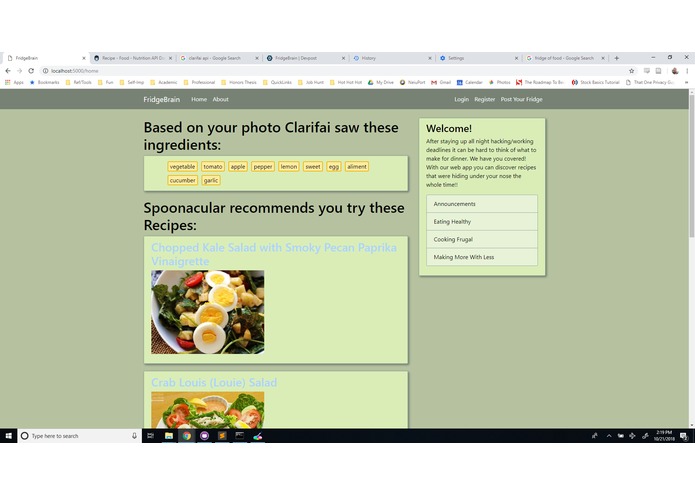The height and width of the screenshot is (494, 695).
Task: Switch to fridge of food Google Search tab
Action: (565, 58)
